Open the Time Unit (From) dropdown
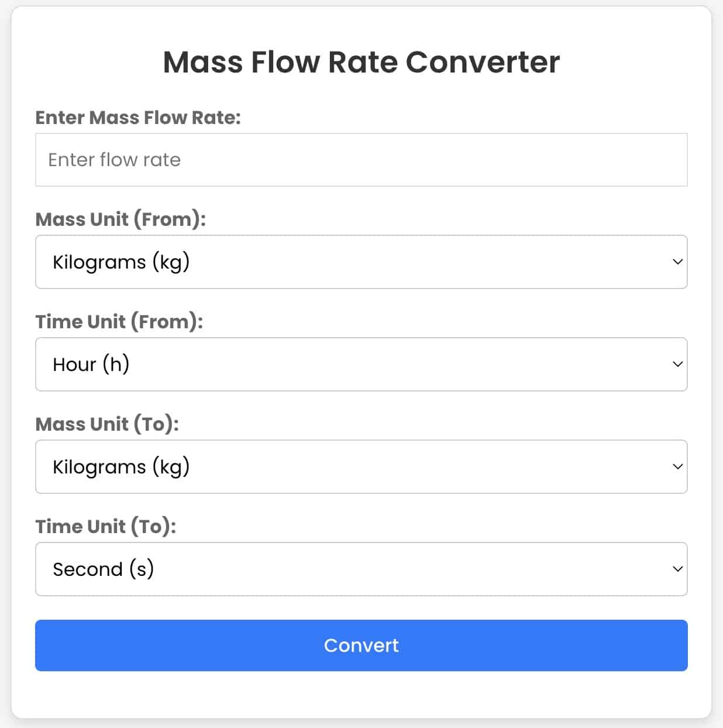 (361, 364)
